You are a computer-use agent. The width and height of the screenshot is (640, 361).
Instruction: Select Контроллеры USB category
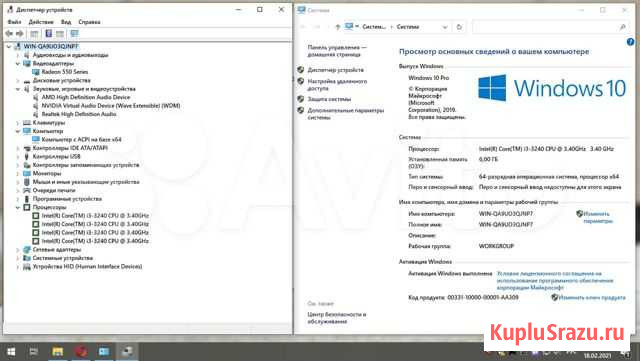pos(56,157)
